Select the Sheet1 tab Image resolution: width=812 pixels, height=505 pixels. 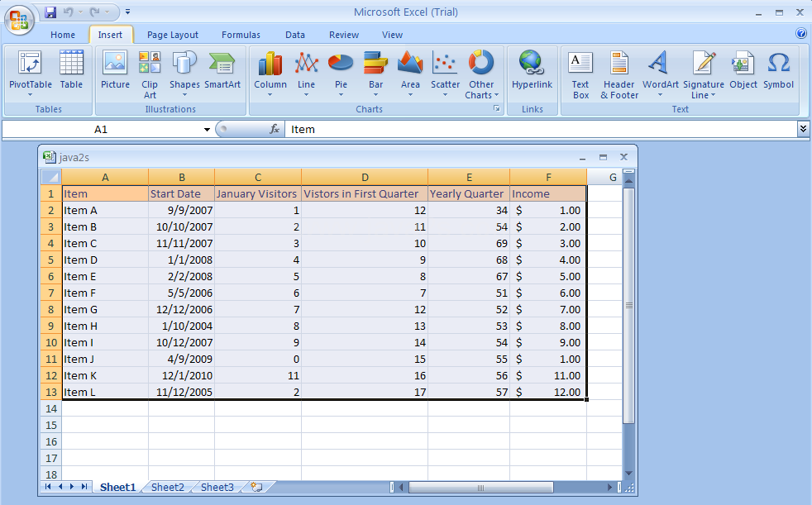(x=117, y=487)
